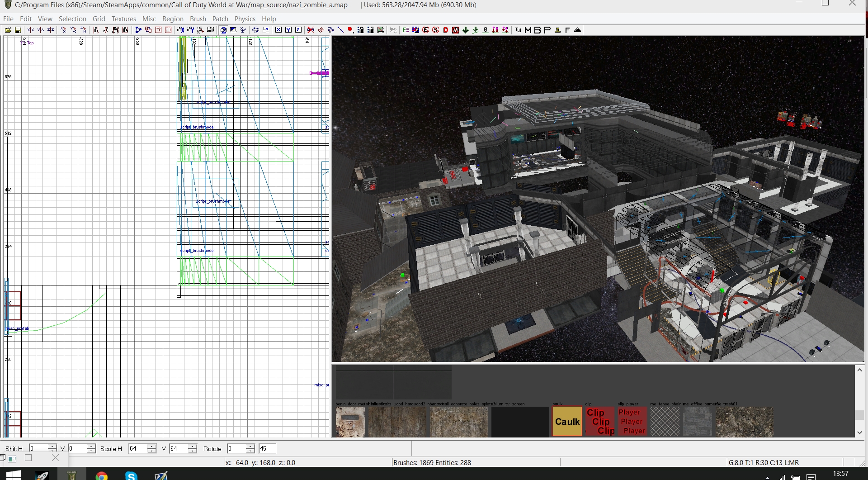Click the Tex Flip Y toolbar icon
The height and width of the screenshot is (480, 868).
point(190,30)
